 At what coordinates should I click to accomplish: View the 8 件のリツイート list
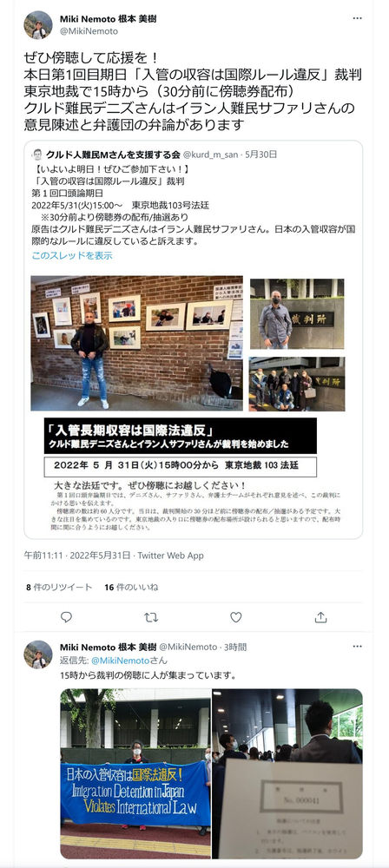point(59,588)
